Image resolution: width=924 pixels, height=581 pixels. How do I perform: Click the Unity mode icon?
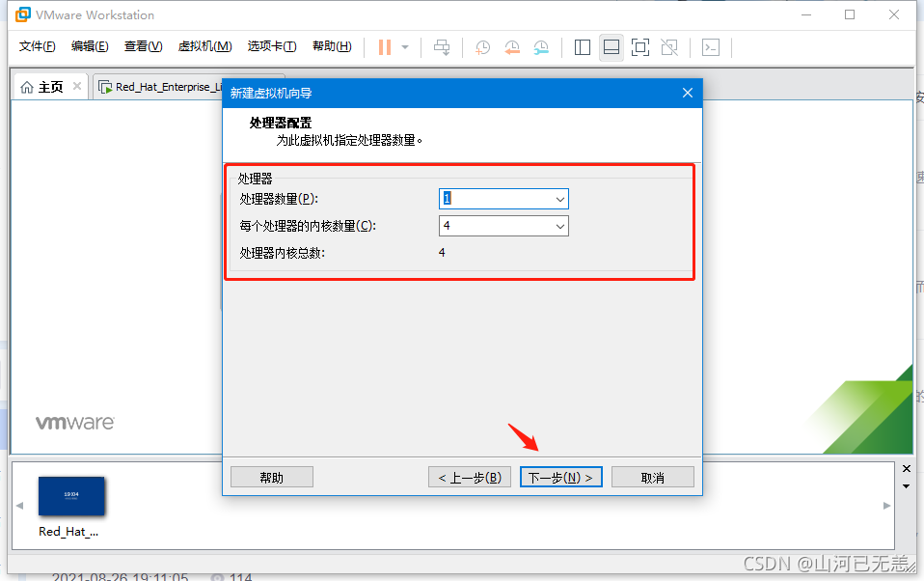[669, 47]
